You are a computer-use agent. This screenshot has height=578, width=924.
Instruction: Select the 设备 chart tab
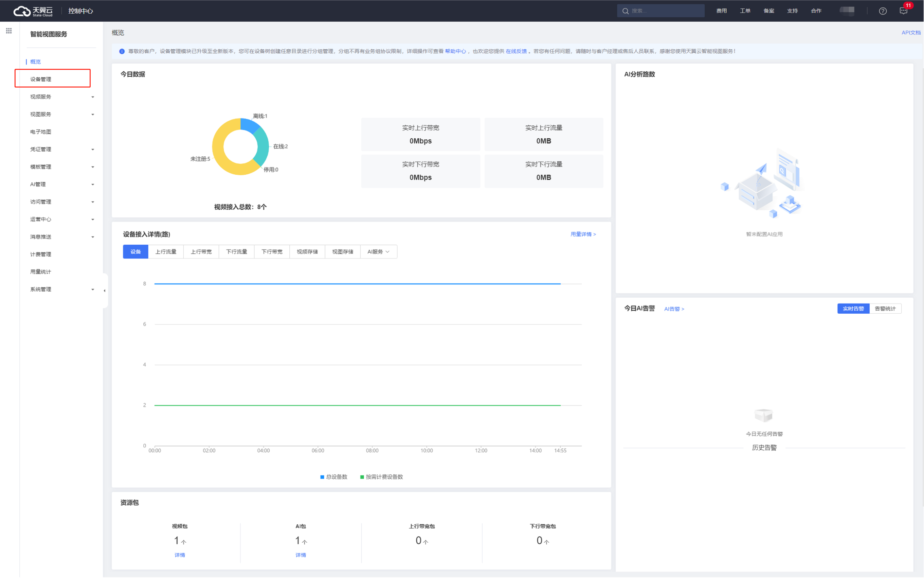[x=136, y=252]
